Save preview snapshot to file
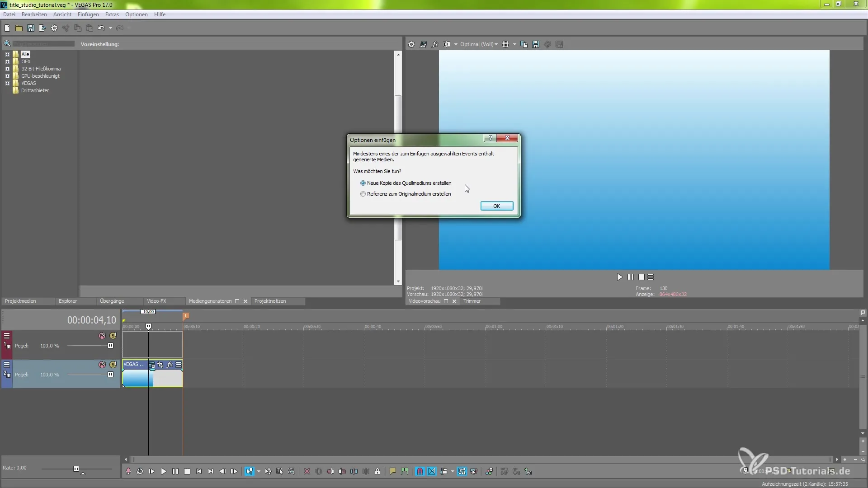Screen dimensions: 868x488 (x=536, y=44)
